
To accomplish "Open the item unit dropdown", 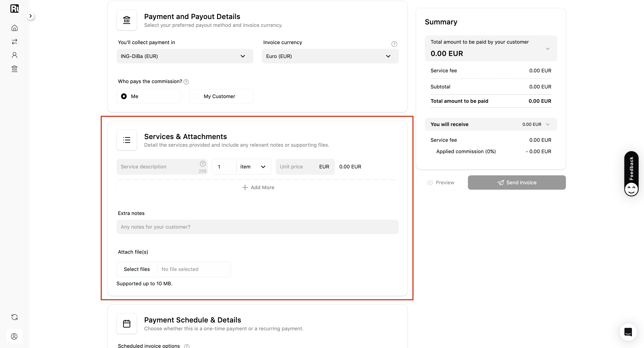I will [x=254, y=167].
